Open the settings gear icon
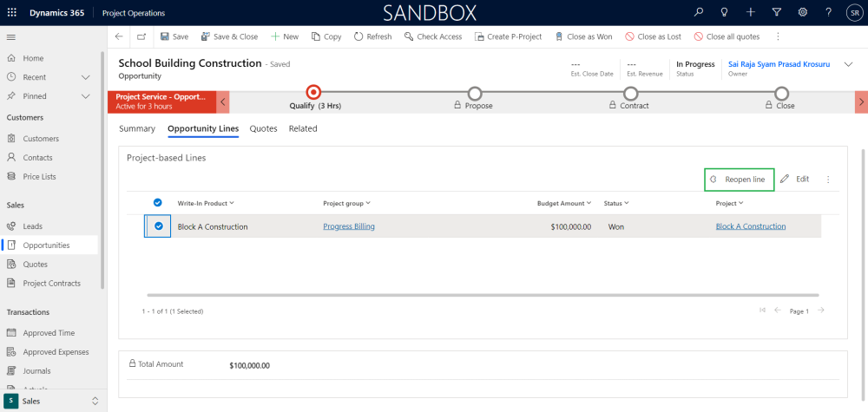Viewport: 868px width, 412px height. 802,13
